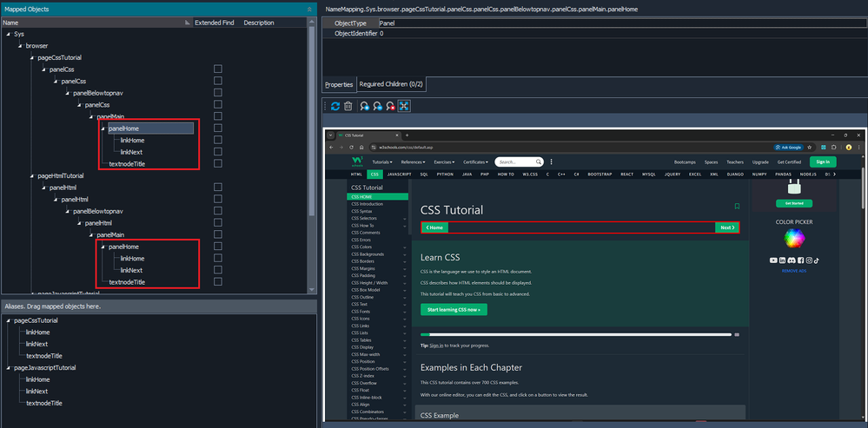Switch to the Properties tab

[339, 85]
